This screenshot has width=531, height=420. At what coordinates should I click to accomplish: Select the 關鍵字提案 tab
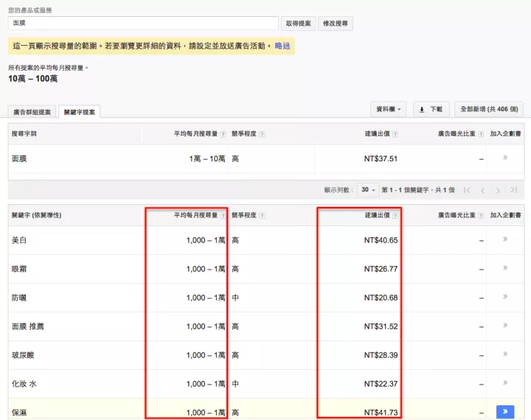coord(80,112)
